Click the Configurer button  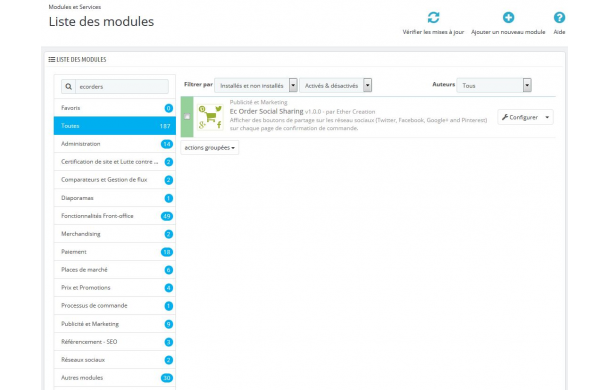520,117
